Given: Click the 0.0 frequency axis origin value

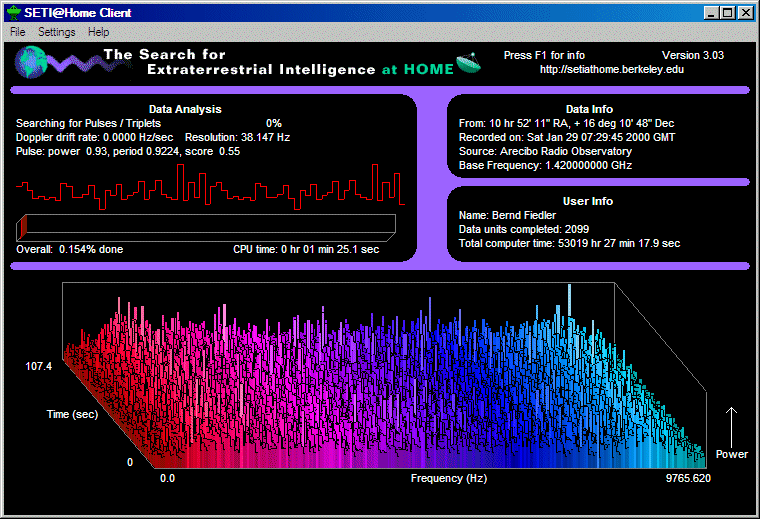Looking at the screenshot, I should pos(167,479).
